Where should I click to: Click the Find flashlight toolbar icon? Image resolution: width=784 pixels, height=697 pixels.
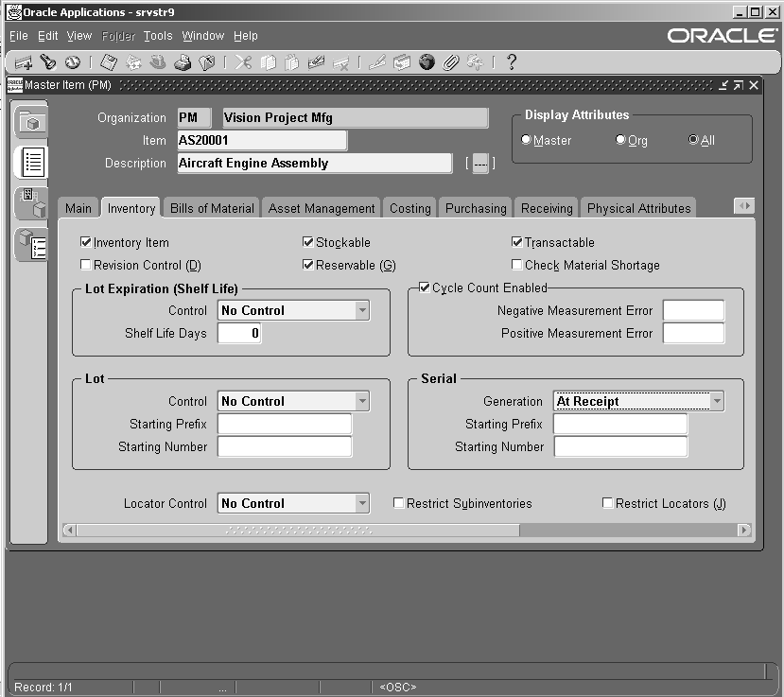click(x=48, y=62)
